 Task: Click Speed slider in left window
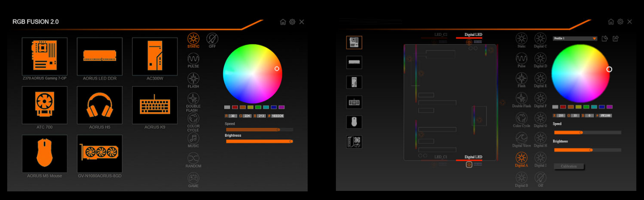pyautogui.click(x=259, y=130)
